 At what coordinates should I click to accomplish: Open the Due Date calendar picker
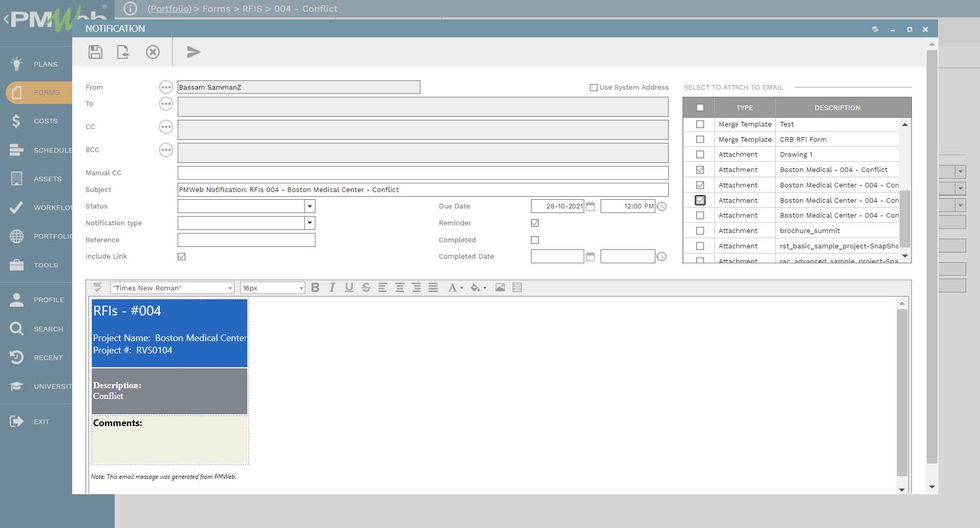pos(590,206)
